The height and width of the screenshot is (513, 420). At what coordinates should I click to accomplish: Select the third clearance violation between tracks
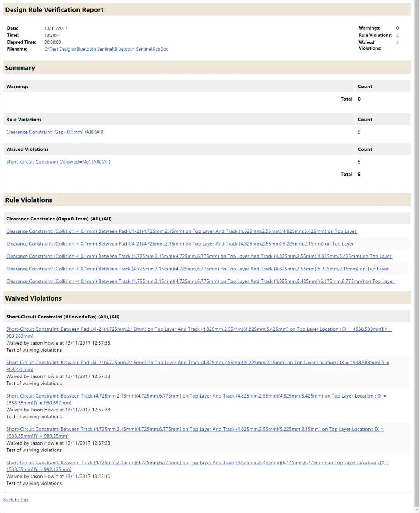pyautogui.click(x=199, y=256)
